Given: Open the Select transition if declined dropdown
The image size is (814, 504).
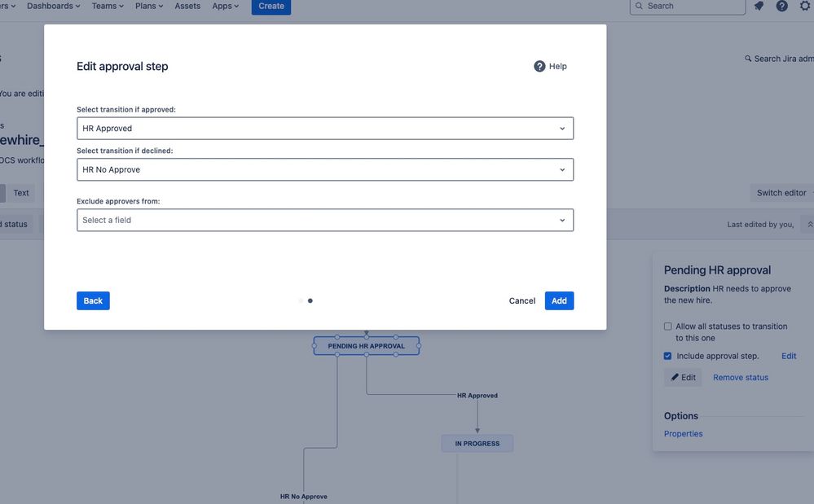Looking at the screenshot, I should pyautogui.click(x=325, y=169).
